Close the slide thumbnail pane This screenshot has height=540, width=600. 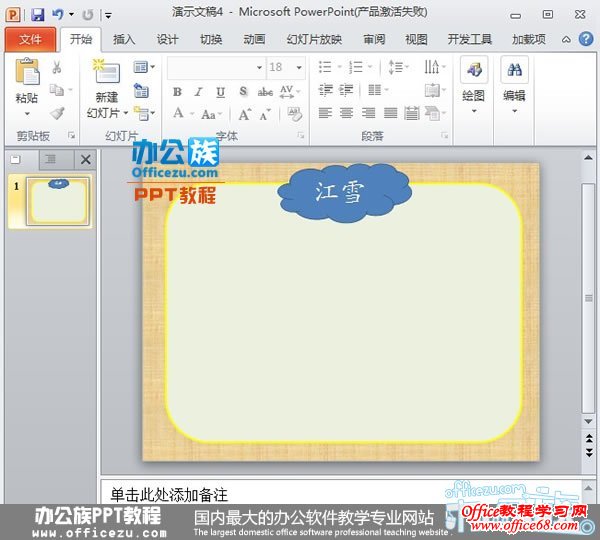coord(85,159)
